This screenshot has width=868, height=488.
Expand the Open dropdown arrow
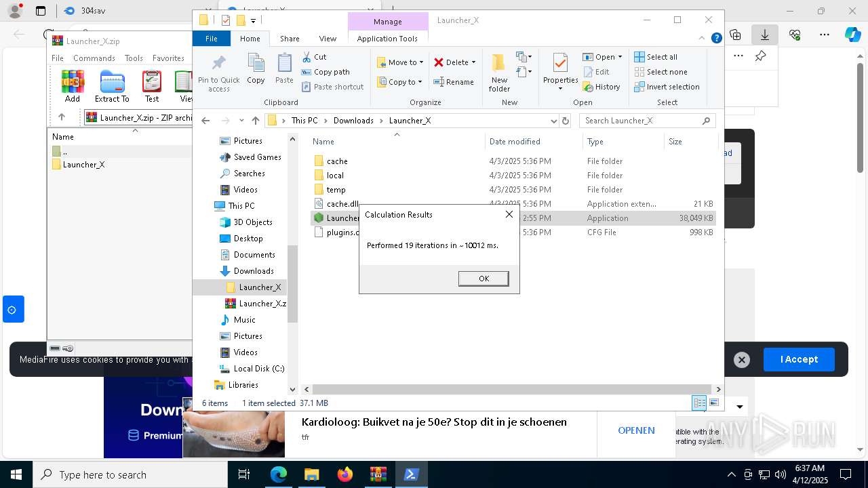[x=620, y=57]
